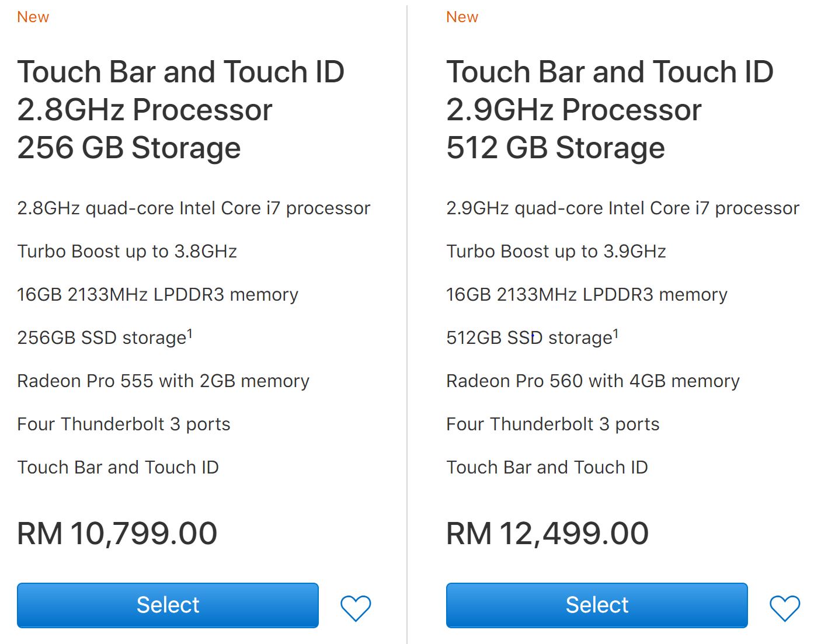Image resolution: width=821 pixels, height=644 pixels.
Task: Click the New label above 2.8GHz model
Action: point(33,17)
